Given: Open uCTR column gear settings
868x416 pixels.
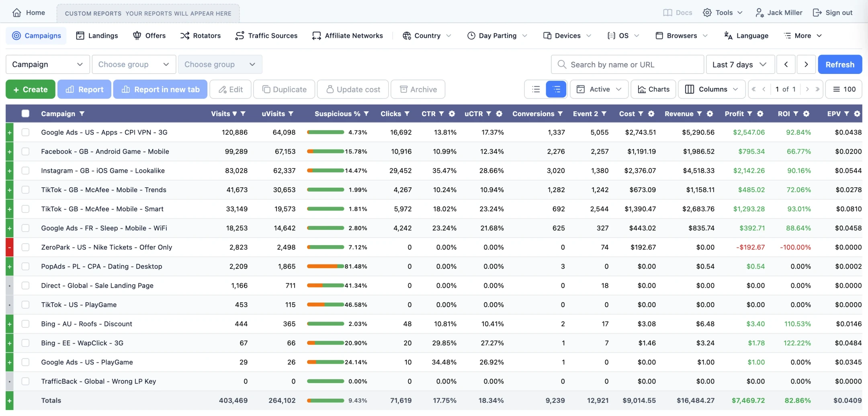Looking at the screenshot, I should pos(499,114).
